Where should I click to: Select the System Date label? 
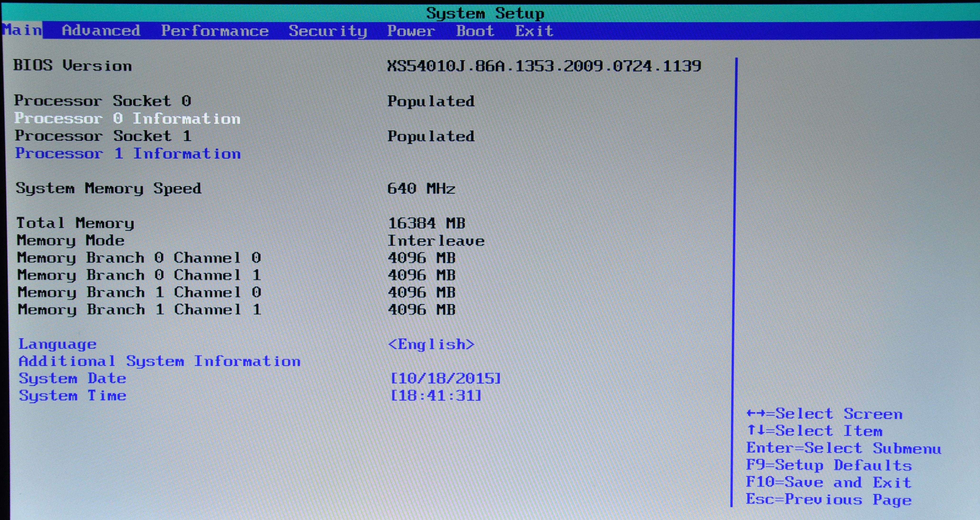tap(72, 378)
